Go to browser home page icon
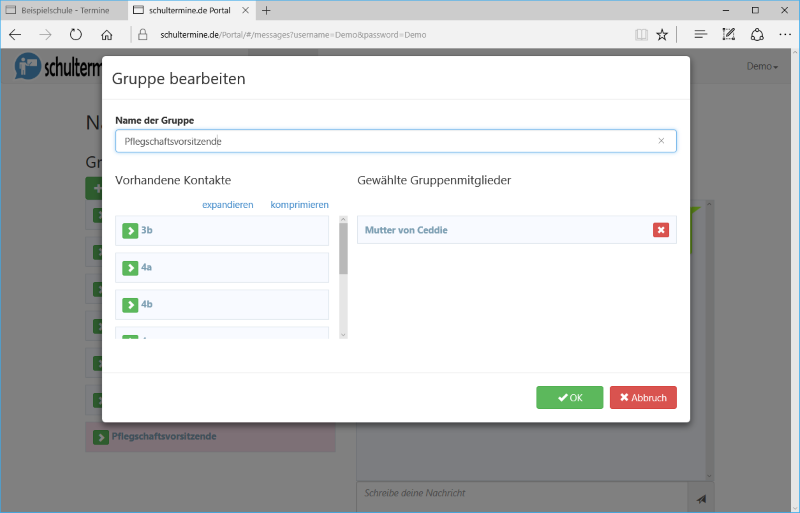 (107, 35)
